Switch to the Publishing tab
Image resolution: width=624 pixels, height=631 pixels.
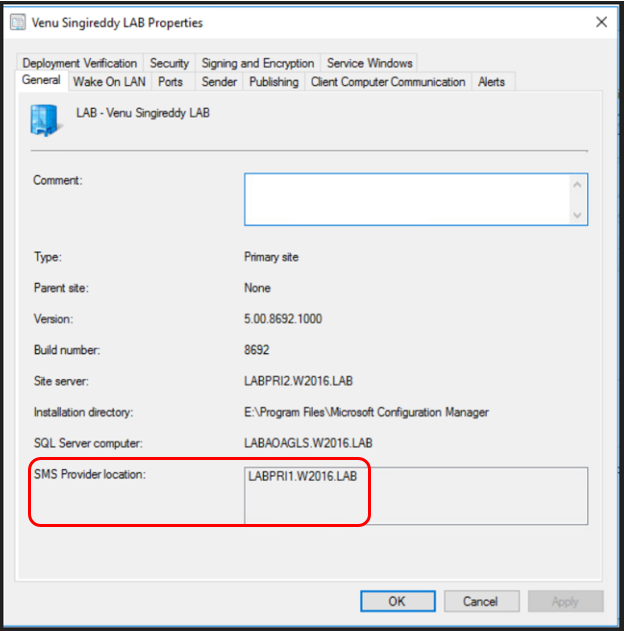(274, 82)
